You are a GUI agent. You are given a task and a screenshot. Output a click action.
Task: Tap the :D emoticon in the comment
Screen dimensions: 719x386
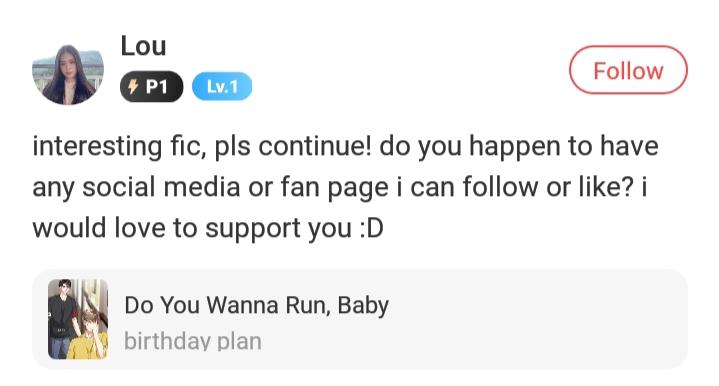[371, 228]
